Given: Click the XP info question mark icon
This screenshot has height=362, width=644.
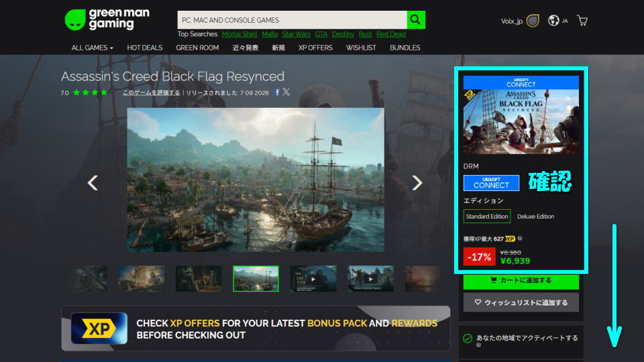Looking at the screenshot, I should 520,238.
